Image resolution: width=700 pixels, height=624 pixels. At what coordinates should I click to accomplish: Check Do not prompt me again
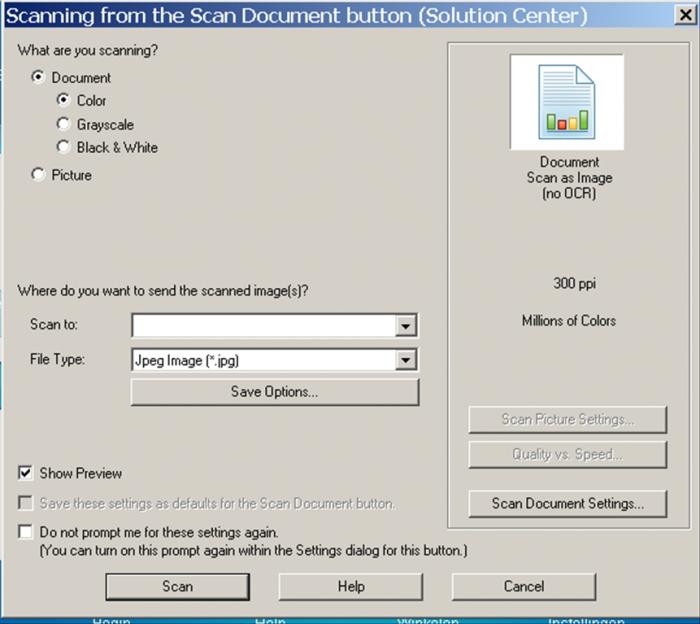coord(25,532)
